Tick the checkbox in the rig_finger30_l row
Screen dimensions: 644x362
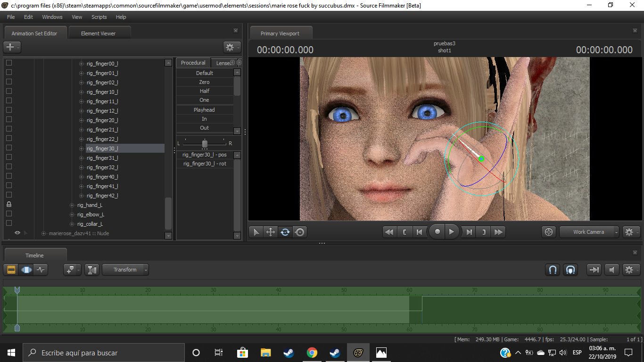click(8, 148)
